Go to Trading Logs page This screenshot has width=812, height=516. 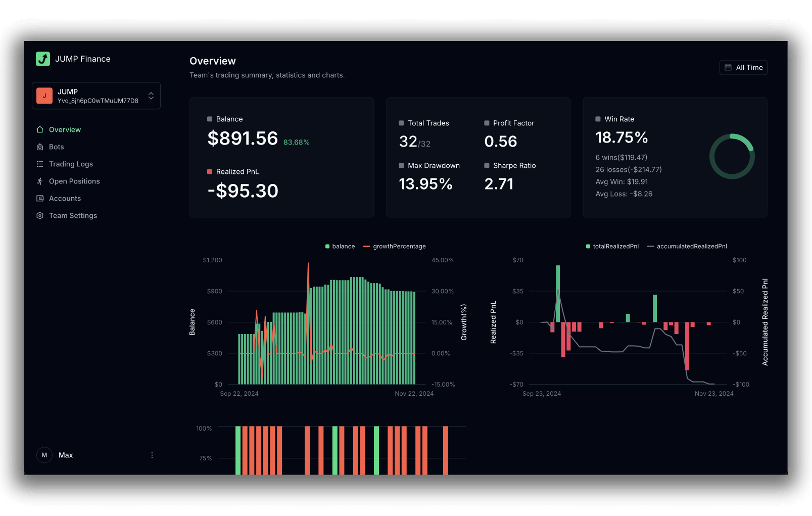point(71,164)
